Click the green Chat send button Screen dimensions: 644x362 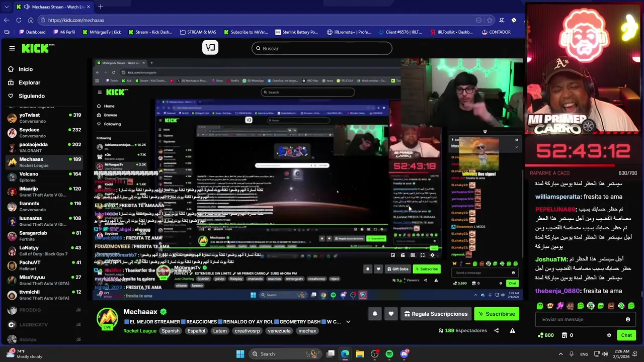pyautogui.click(x=626, y=335)
